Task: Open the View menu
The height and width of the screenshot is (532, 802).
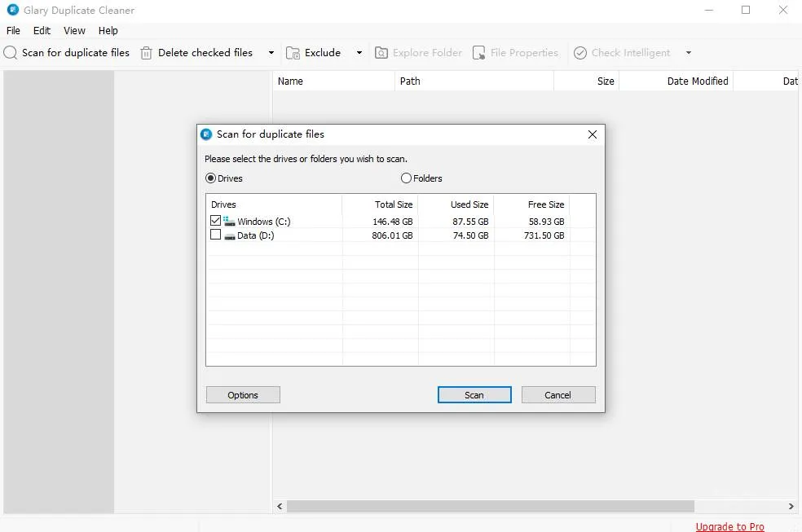Action: [74, 31]
